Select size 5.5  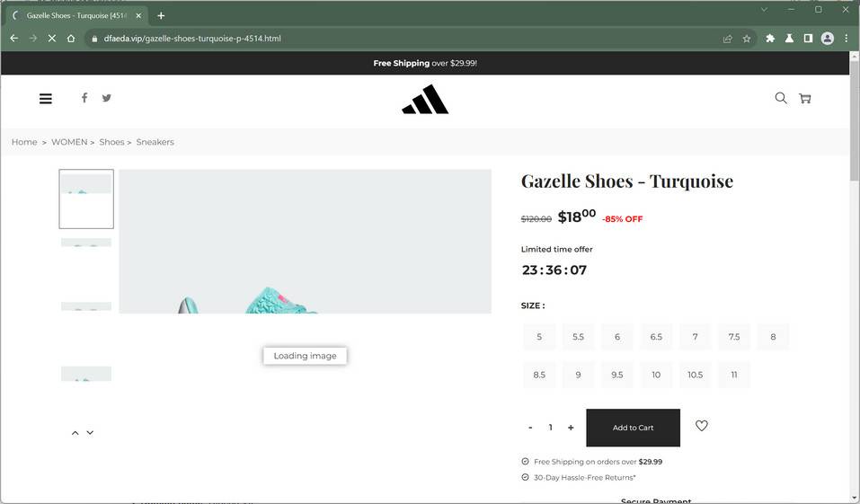tap(578, 337)
